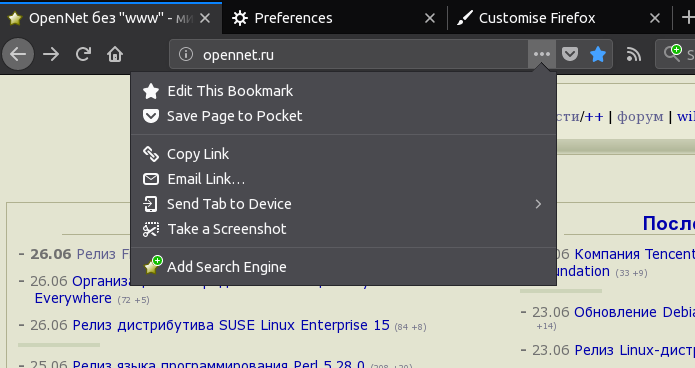This screenshot has height=368, width=695.
Task: Show site information for opennet.ru
Action: (x=186, y=55)
